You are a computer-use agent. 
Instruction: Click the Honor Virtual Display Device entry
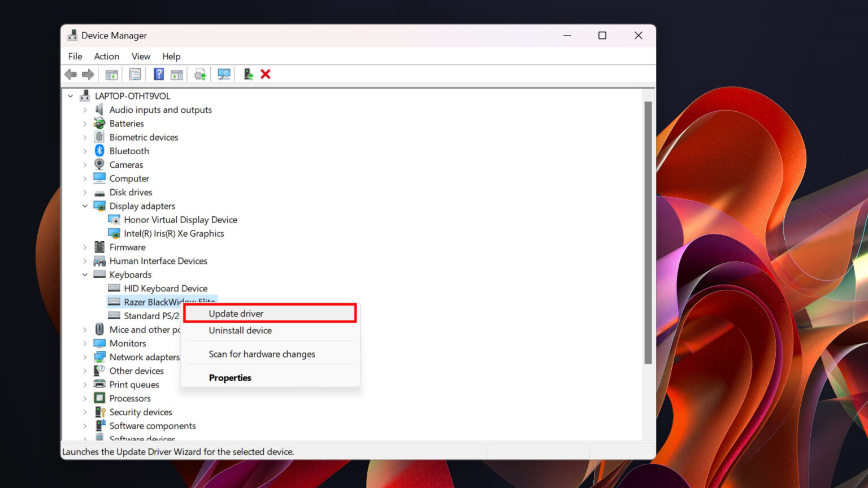[180, 220]
